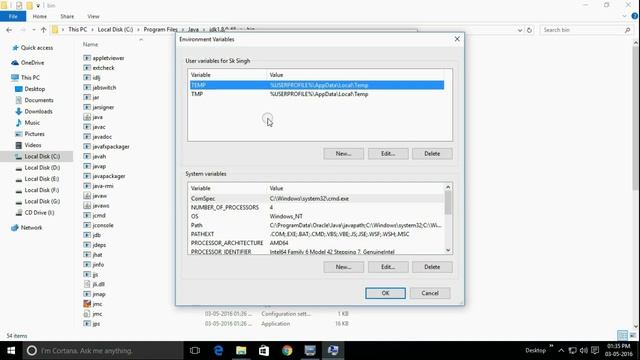640x360 pixels.
Task: Select the jmc application icon
Action: [87, 304]
